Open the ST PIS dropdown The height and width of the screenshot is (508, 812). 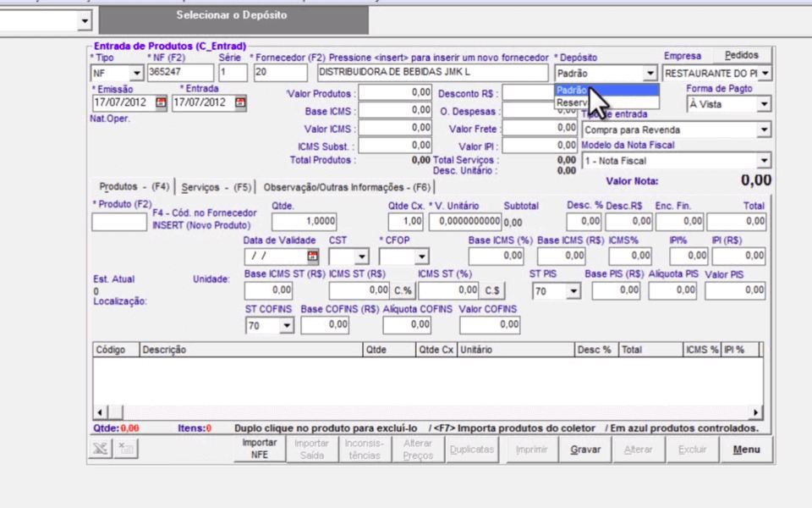click(x=573, y=291)
